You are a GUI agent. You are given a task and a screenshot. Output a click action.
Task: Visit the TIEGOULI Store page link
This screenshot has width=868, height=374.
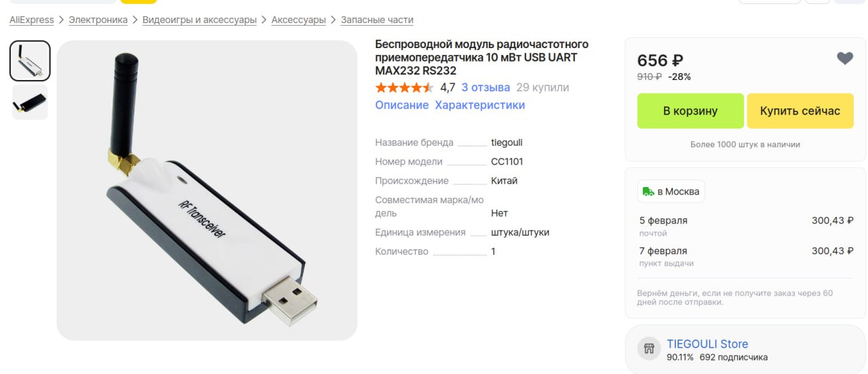(707, 344)
